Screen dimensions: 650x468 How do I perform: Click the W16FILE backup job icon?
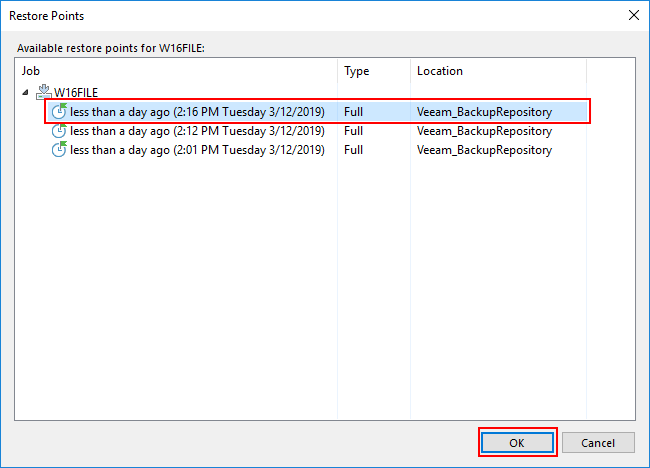tap(44, 92)
